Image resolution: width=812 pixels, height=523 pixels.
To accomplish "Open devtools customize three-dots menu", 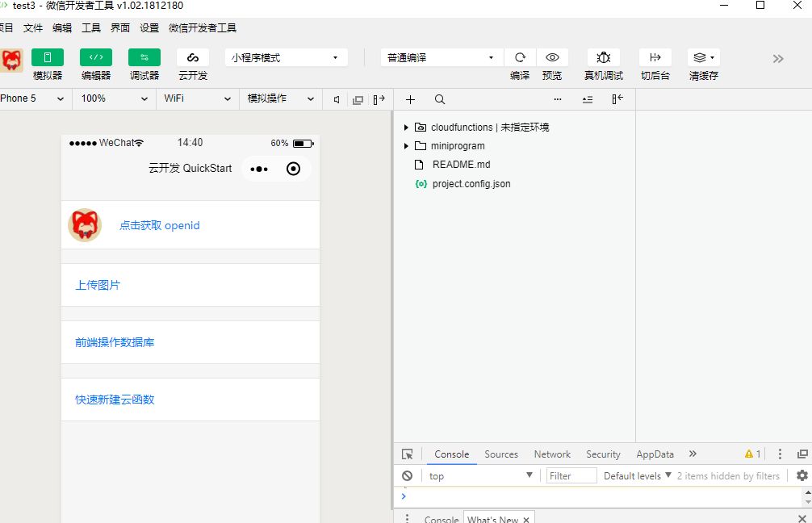I will pyautogui.click(x=780, y=454).
